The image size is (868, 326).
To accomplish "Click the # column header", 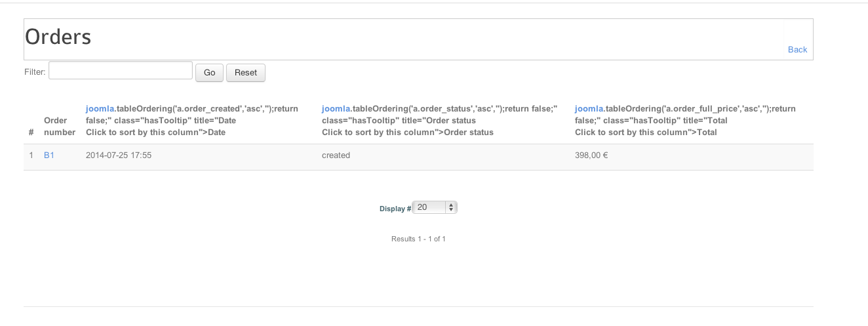I will 31,132.
